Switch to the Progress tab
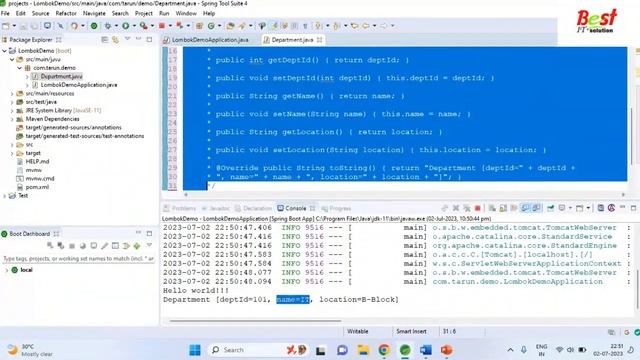 (x=336, y=208)
